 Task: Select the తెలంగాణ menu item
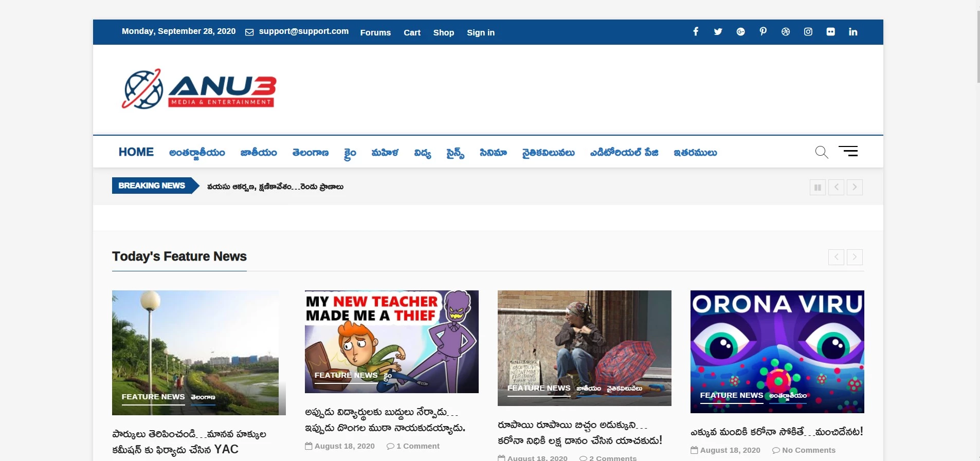[x=311, y=153]
